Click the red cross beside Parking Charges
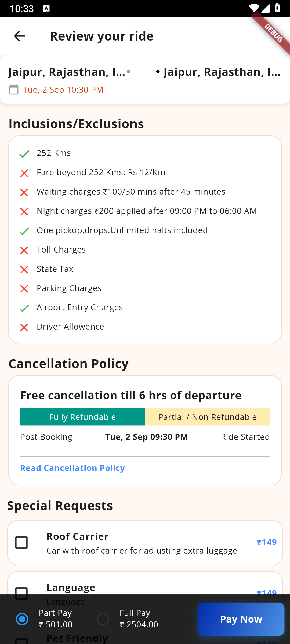The height and width of the screenshot is (644, 290). (x=24, y=289)
